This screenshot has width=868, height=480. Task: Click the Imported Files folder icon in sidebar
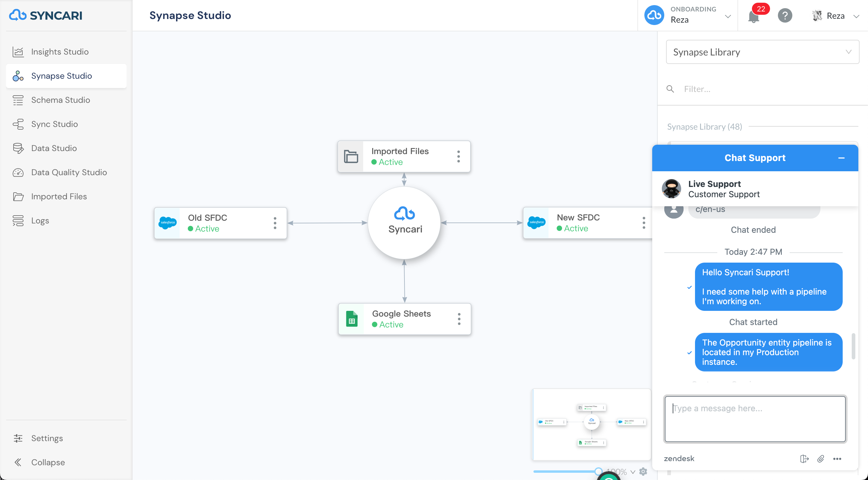(18, 197)
